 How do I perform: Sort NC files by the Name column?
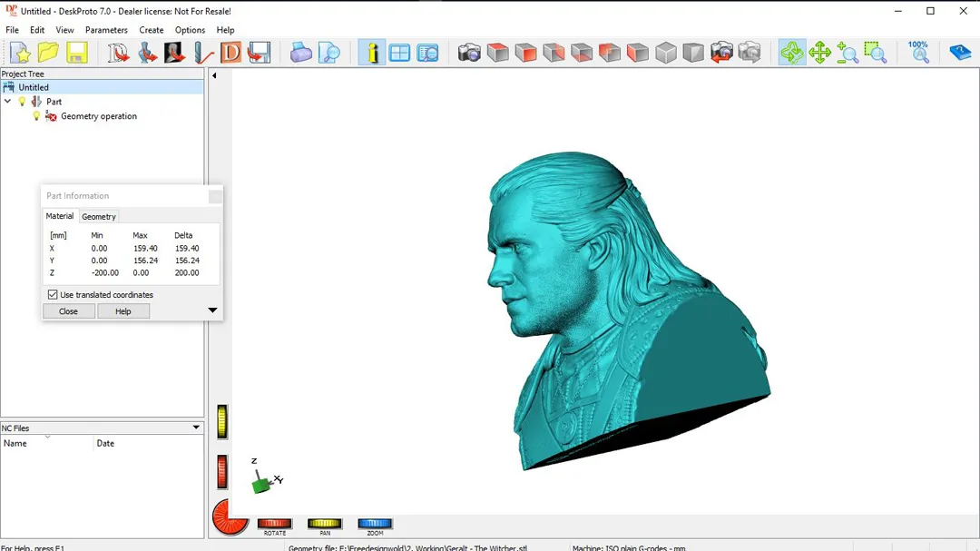(x=47, y=443)
